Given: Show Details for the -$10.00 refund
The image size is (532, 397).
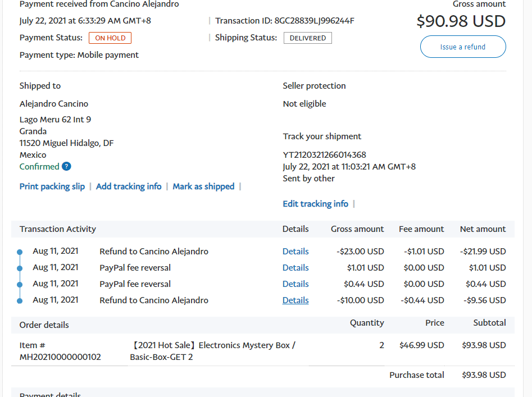Looking at the screenshot, I should (295, 300).
